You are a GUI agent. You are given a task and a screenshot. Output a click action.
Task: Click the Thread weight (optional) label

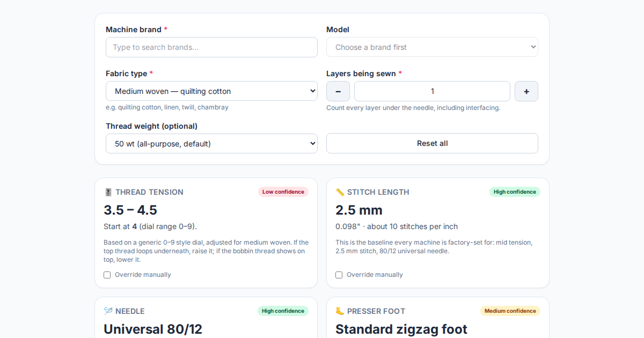coord(151,126)
